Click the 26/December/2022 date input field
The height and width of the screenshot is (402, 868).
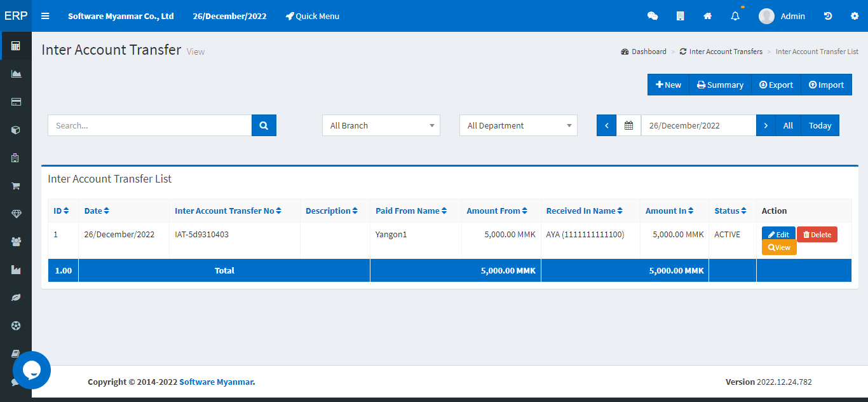point(698,125)
